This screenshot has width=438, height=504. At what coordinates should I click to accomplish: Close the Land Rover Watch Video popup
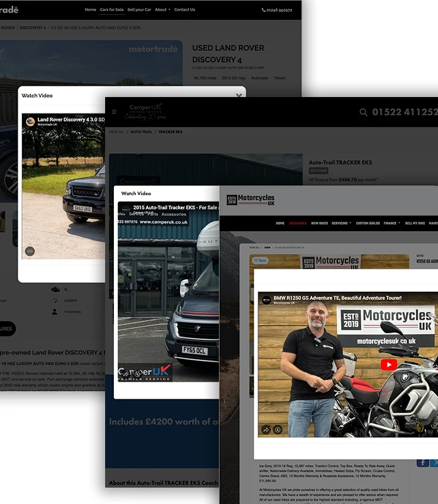[239, 96]
